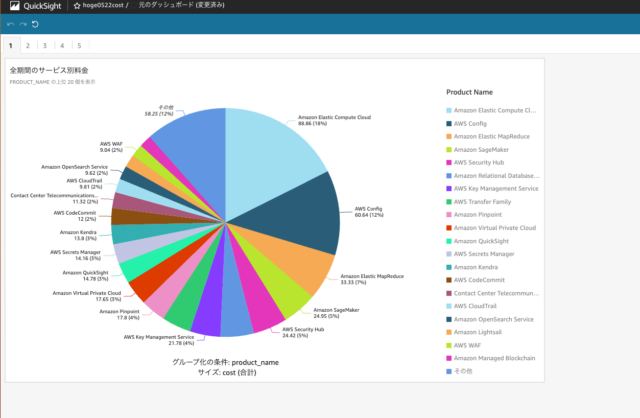Image resolution: width=640 pixels, height=418 pixels.
Task: Click the Product Name legend title
Action: click(469, 92)
